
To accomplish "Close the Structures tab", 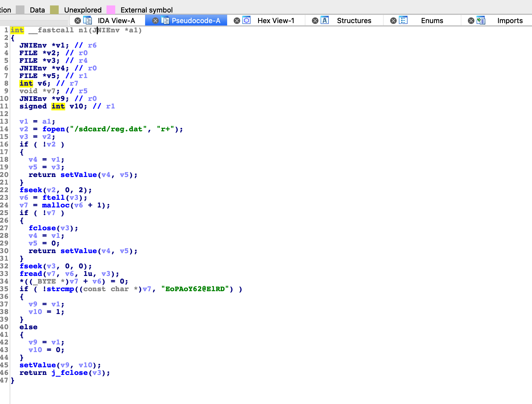I will coord(315,21).
